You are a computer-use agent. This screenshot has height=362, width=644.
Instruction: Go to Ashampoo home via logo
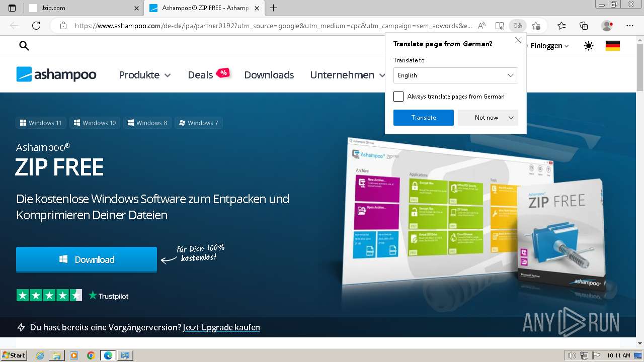pyautogui.click(x=56, y=74)
